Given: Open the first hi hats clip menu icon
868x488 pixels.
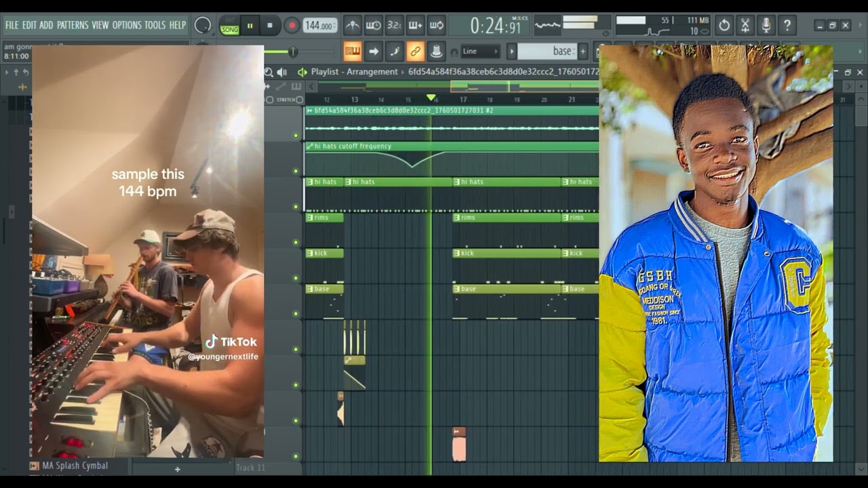Looking at the screenshot, I should click(x=309, y=182).
